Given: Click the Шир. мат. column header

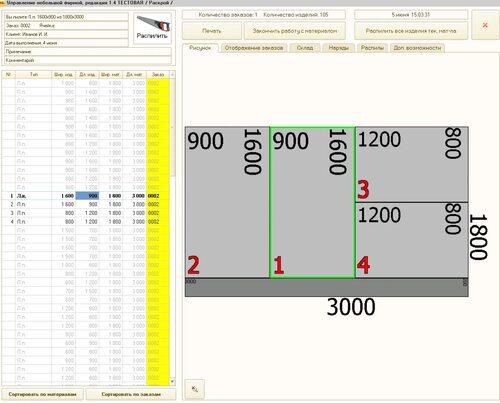Looking at the screenshot, I should point(111,75).
